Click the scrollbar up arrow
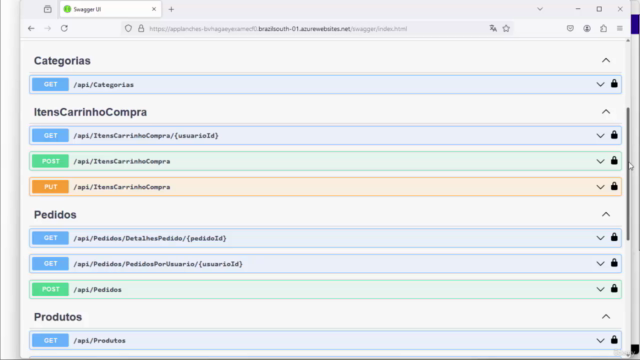This screenshot has width=640, height=360. point(628,40)
